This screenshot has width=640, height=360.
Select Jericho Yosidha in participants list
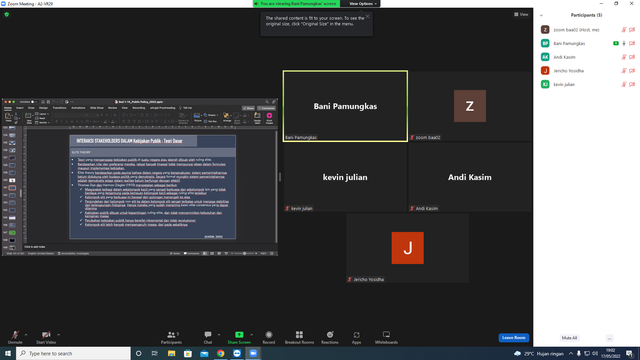click(587, 71)
